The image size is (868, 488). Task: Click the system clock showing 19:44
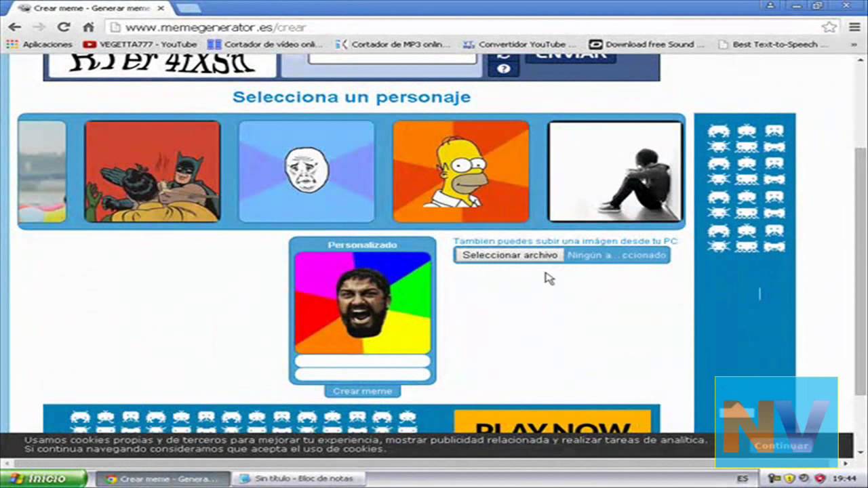pos(844,479)
